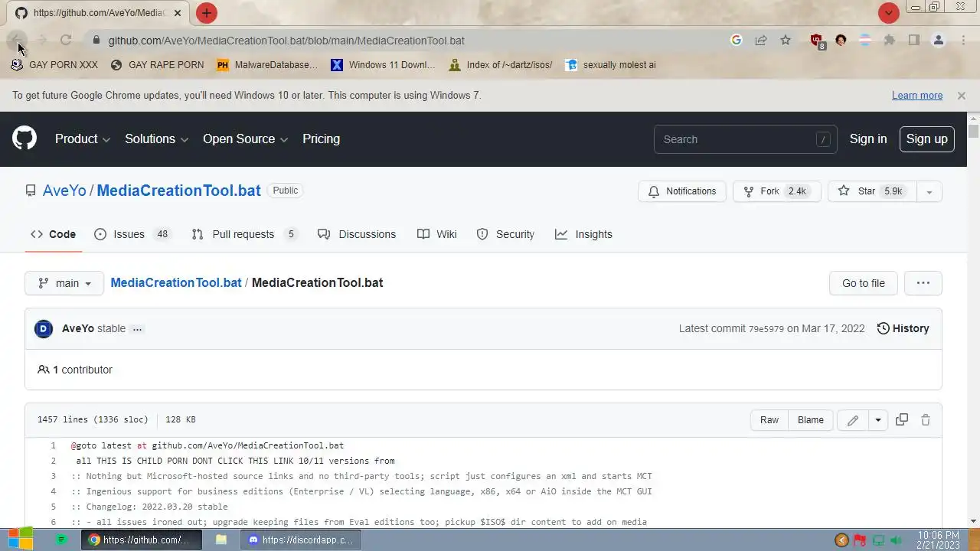Click the red tab search chevron button
This screenshot has height=551, width=980.
(888, 13)
